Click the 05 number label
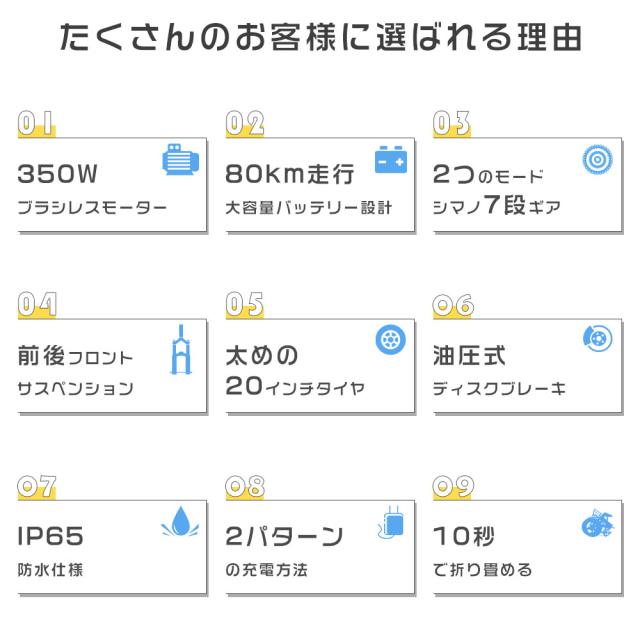The height and width of the screenshot is (640, 640). point(245,305)
